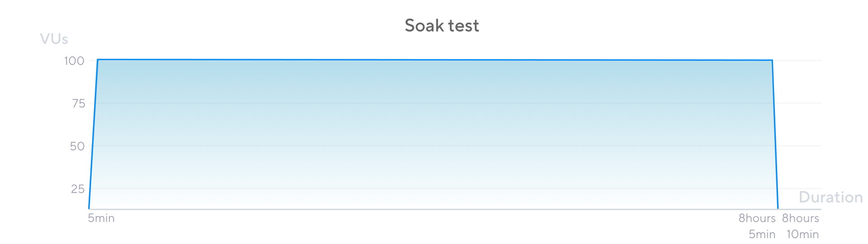This screenshot has height=244, width=868.
Task: Click the flat plateau line at 100 VUs
Action: click(434, 60)
